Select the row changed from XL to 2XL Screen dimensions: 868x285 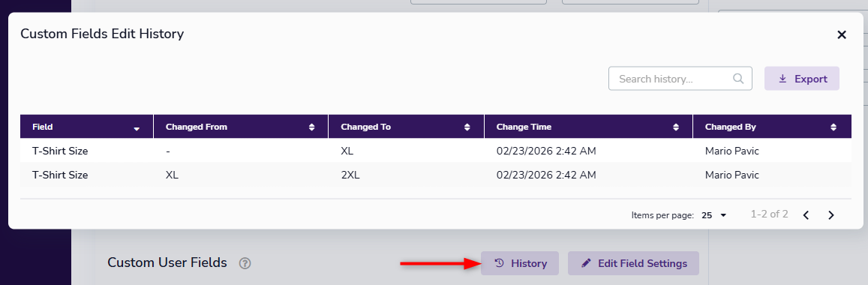pos(436,175)
